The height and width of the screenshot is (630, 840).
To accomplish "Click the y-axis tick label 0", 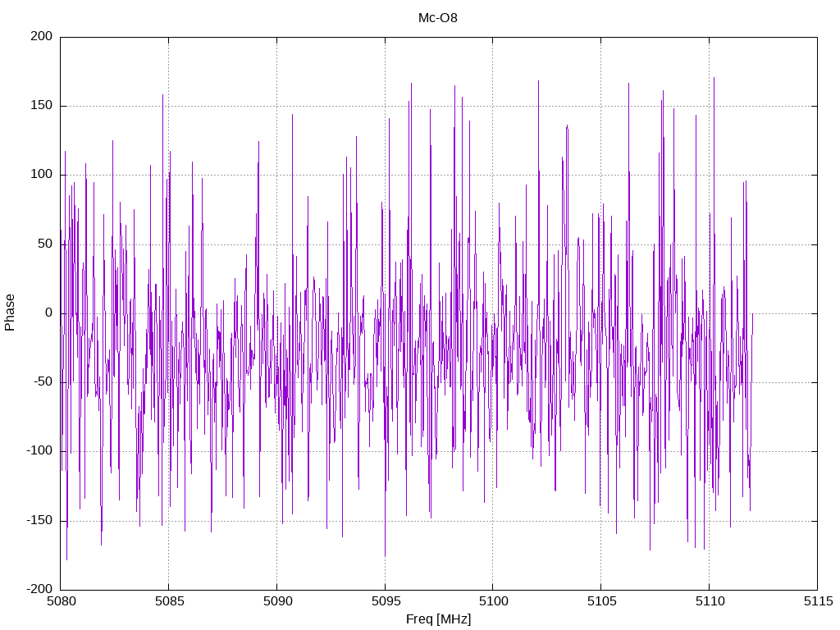I will (48, 313).
